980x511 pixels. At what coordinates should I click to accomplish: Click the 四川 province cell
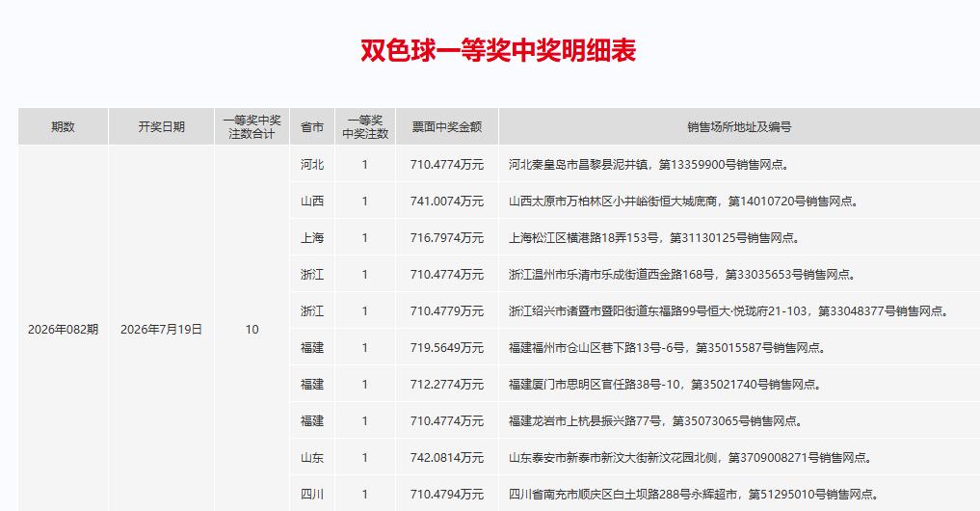tap(312, 494)
